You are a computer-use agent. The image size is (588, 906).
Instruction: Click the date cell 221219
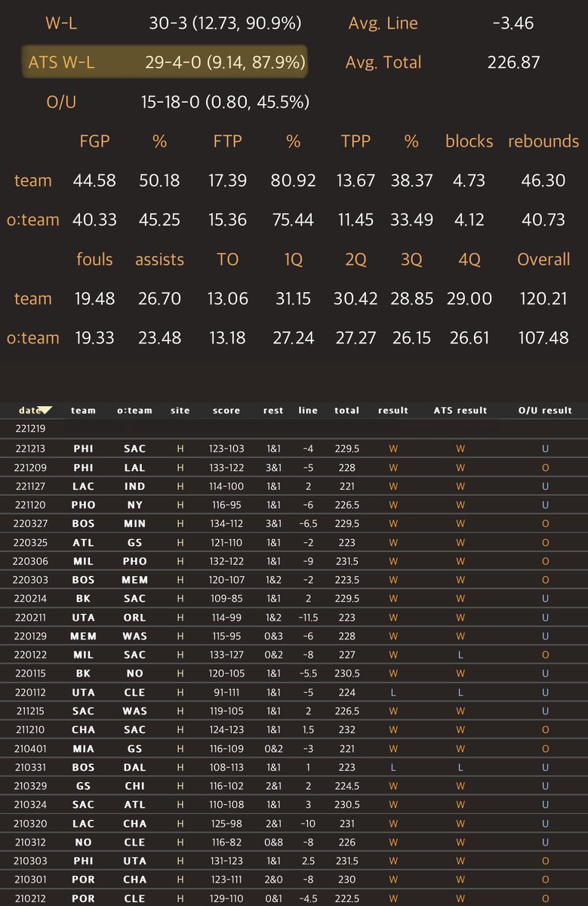(29, 429)
